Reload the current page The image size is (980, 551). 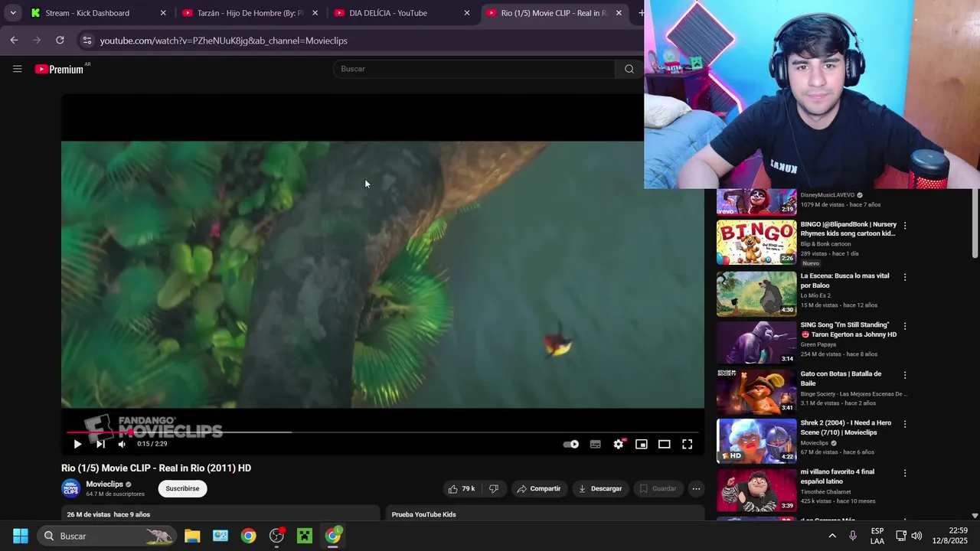point(60,40)
